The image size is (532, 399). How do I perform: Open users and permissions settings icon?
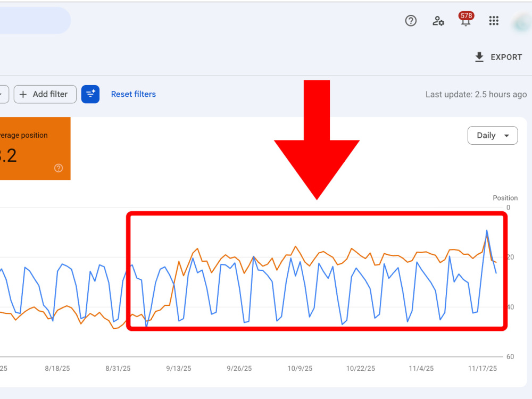pyautogui.click(x=438, y=21)
